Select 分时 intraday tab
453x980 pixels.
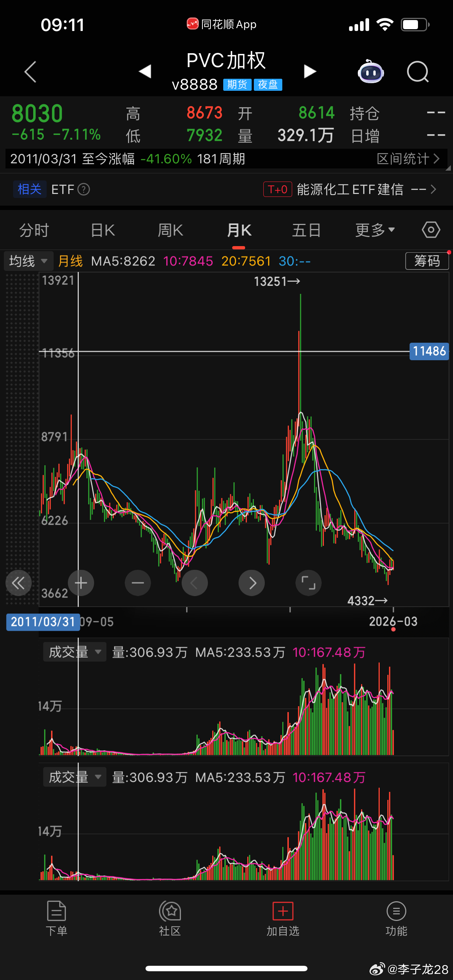(x=34, y=230)
